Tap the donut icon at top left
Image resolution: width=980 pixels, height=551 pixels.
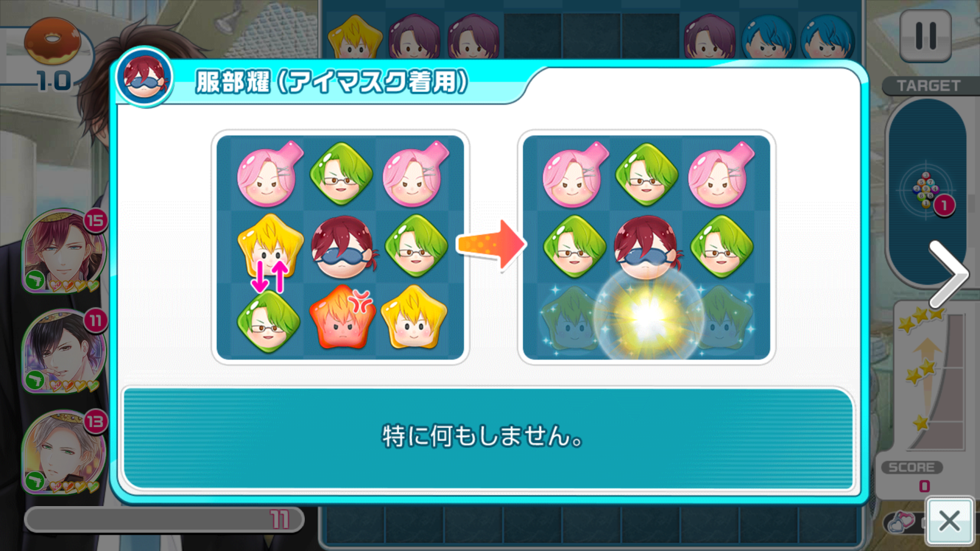point(52,41)
